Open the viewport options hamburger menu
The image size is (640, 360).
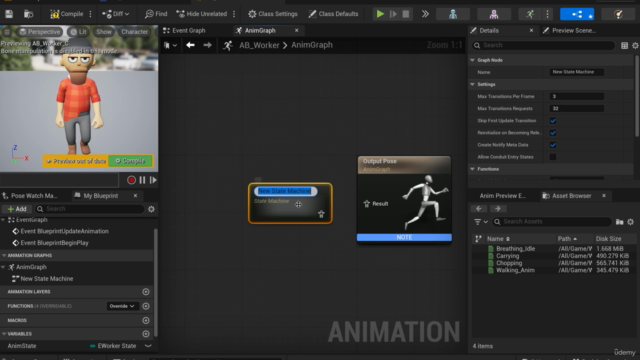pyautogui.click(x=7, y=32)
